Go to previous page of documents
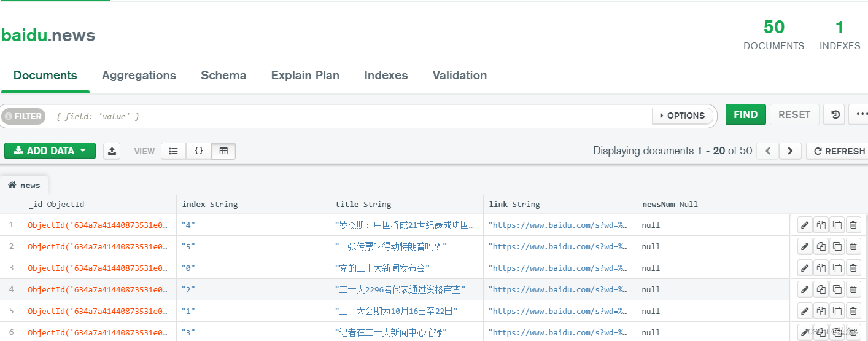 [768, 151]
